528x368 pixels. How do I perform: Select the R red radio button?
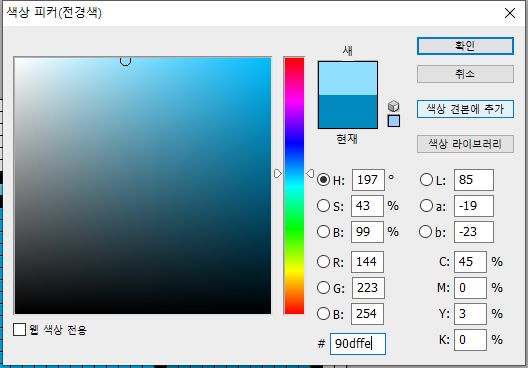click(x=323, y=262)
